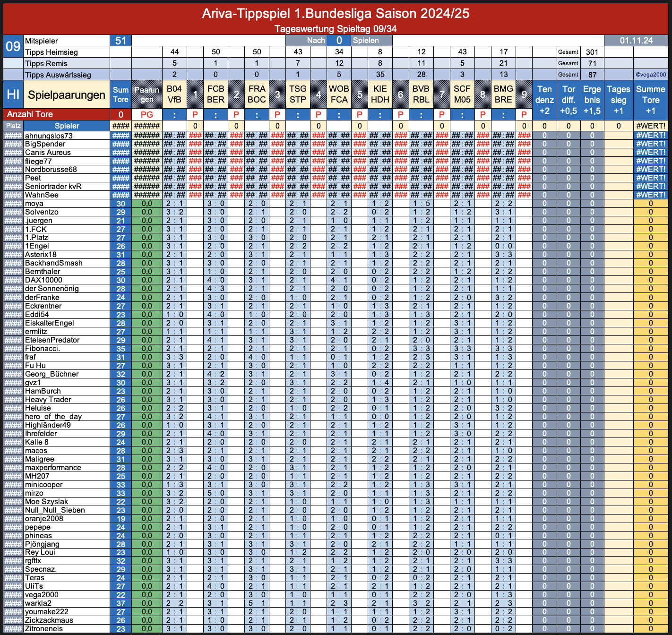The height and width of the screenshot is (635, 672).
Task: Select the 'FCB BER' match header
Action: click(215, 94)
